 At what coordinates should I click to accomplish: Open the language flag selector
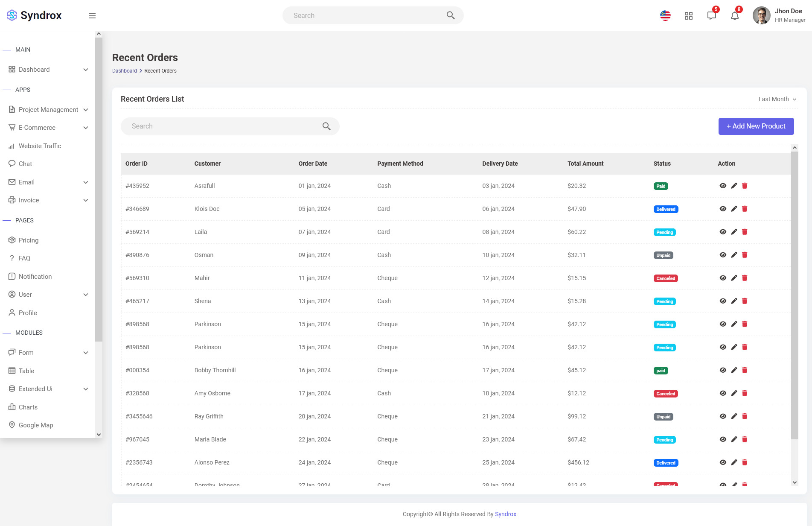[665, 16]
